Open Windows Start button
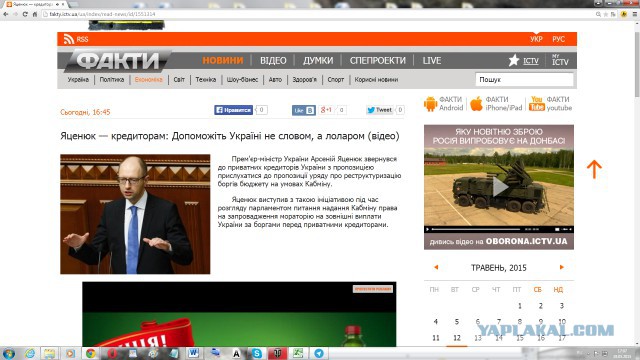This screenshot has height=360, width=640. pos(9,353)
